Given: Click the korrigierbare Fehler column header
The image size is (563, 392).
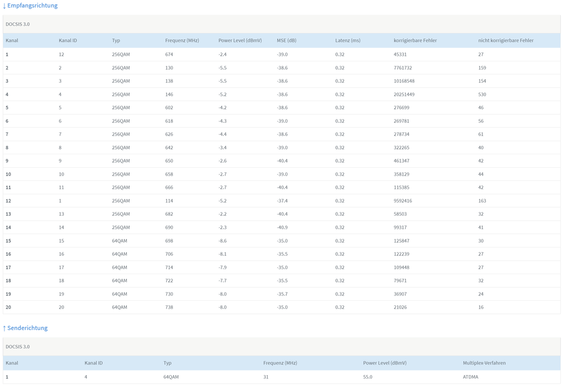Looking at the screenshot, I should coord(415,41).
